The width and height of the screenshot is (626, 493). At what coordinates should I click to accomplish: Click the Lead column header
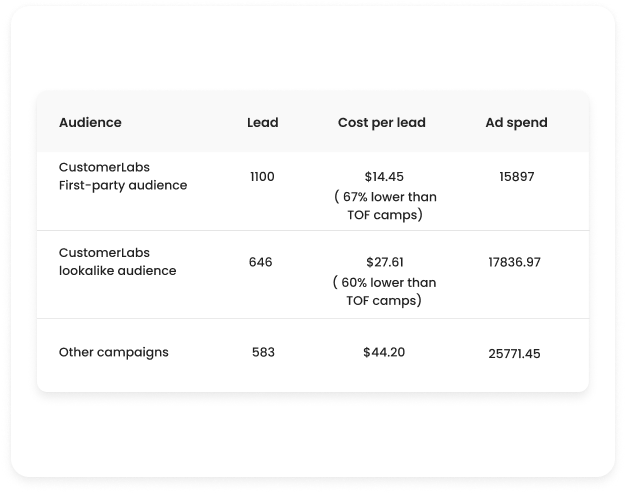click(263, 123)
